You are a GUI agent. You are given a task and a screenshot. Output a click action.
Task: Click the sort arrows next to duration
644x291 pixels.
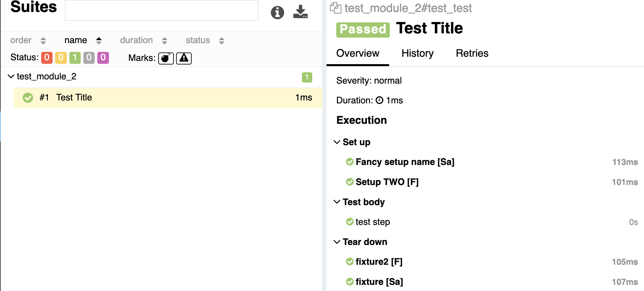coord(164,41)
